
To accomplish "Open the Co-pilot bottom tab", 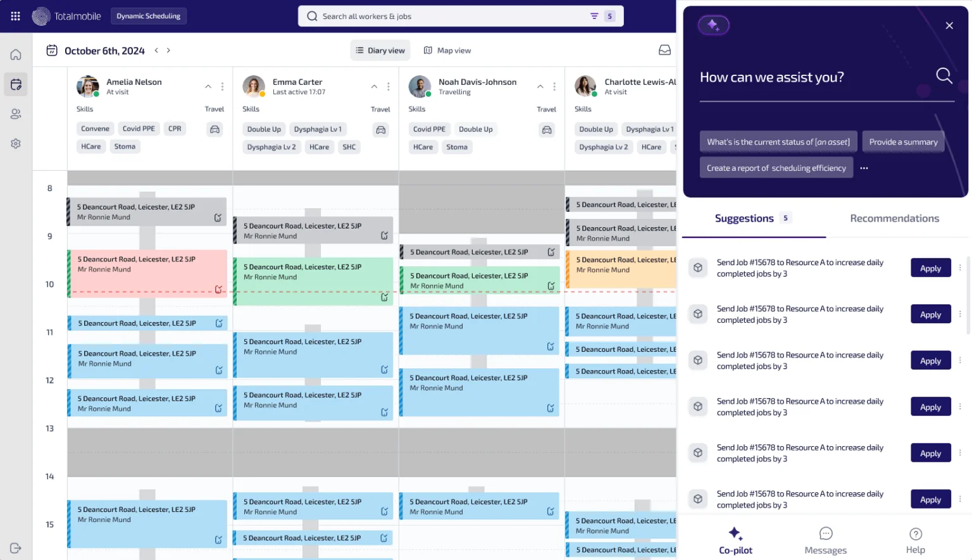I will click(735, 541).
